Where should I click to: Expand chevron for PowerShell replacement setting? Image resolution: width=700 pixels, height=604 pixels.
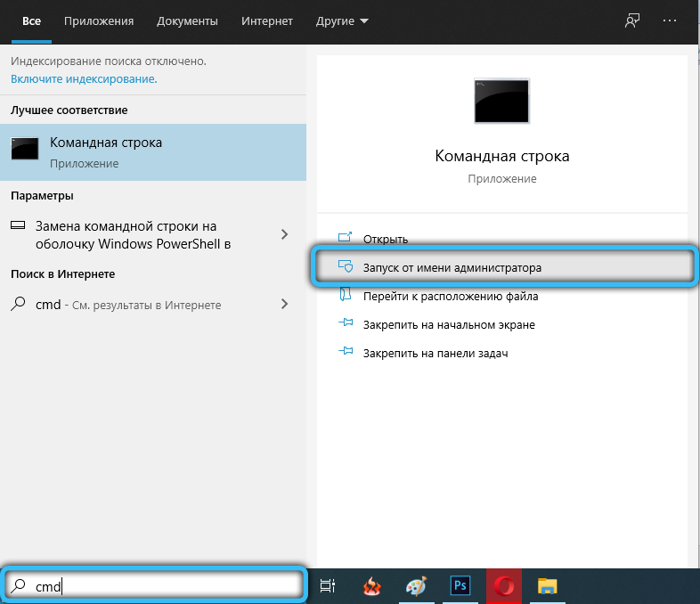pos(284,234)
